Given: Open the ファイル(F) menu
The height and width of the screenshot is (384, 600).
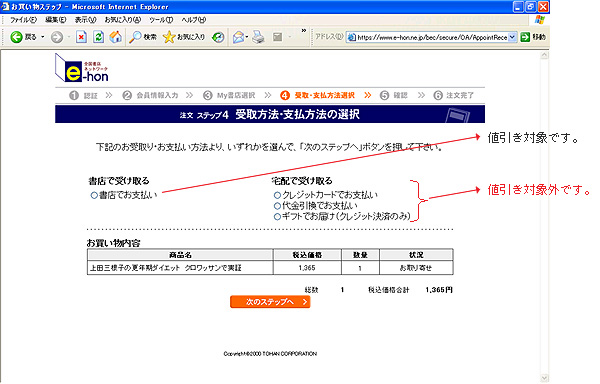Looking at the screenshot, I should (23, 20).
